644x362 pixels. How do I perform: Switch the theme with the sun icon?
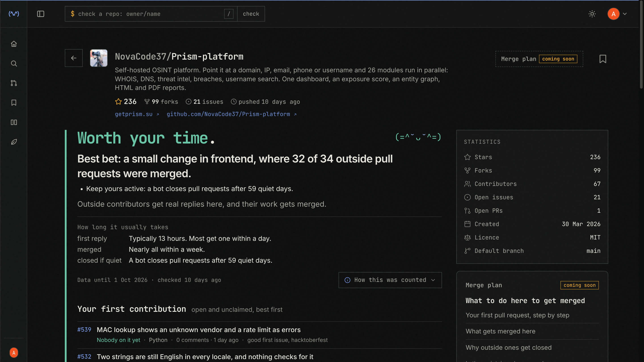click(x=592, y=14)
